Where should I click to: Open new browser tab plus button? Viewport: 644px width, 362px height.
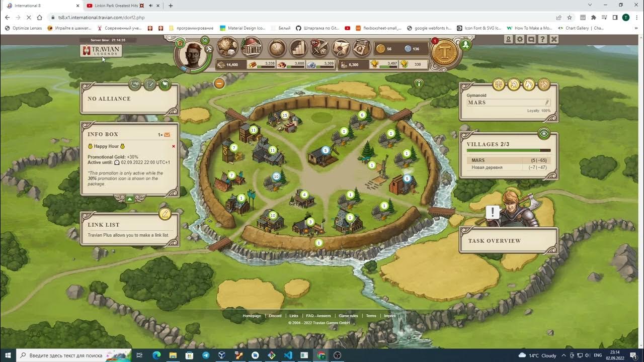coord(171,6)
